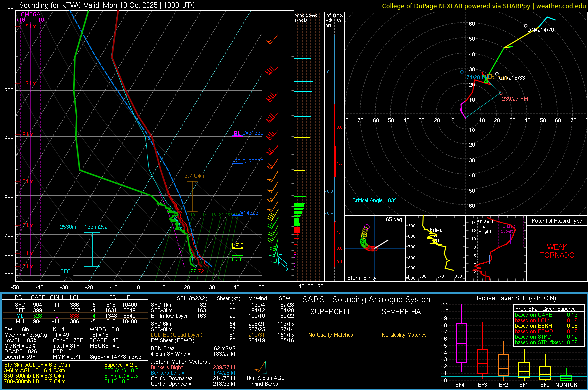Click the magenta OMEGA label

tap(31, 14)
